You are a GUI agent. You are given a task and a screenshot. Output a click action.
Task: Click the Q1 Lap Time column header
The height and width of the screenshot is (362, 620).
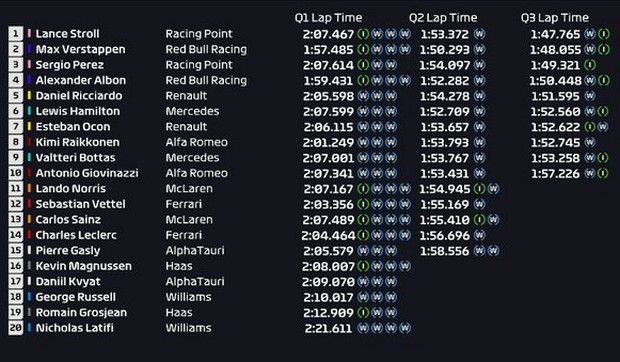click(x=328, y=18)
